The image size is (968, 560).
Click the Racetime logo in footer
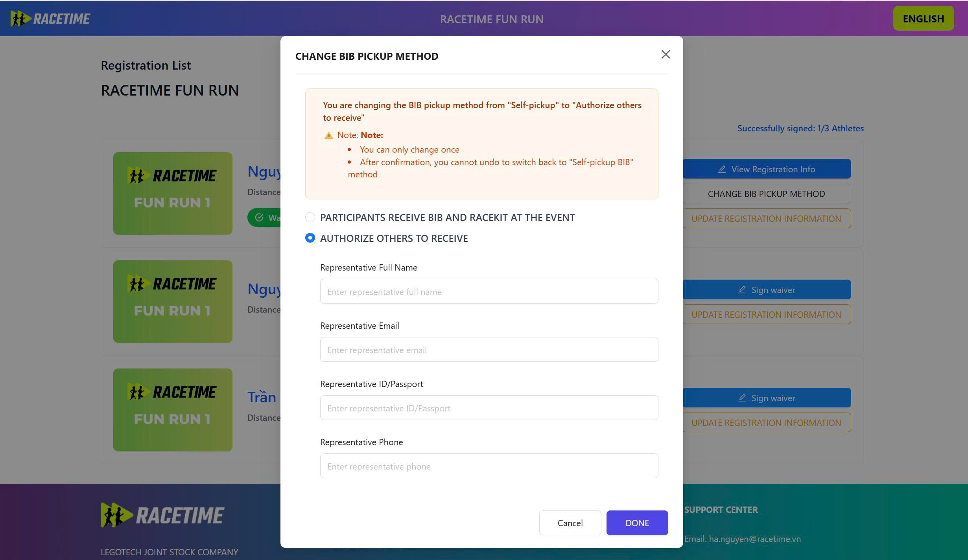pos(162,515)
